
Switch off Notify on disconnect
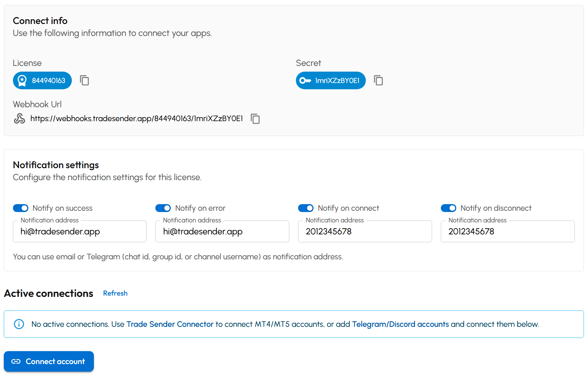pos(448,208)
